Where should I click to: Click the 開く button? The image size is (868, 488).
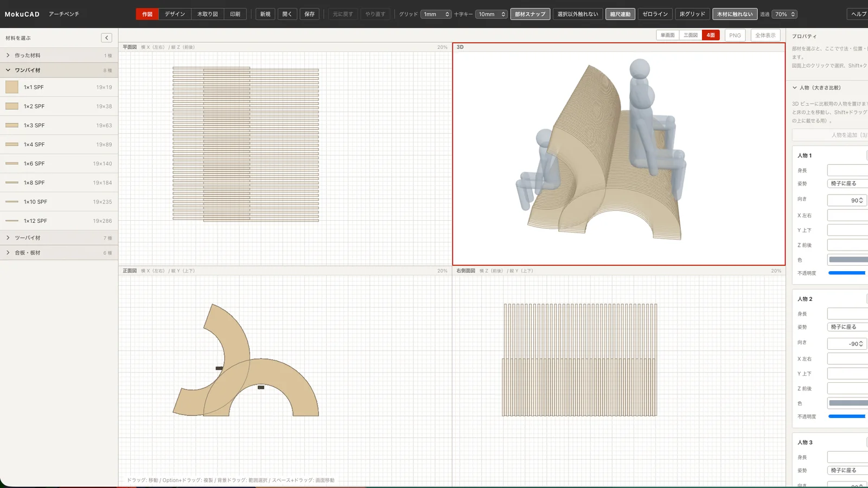pos(287,14)
